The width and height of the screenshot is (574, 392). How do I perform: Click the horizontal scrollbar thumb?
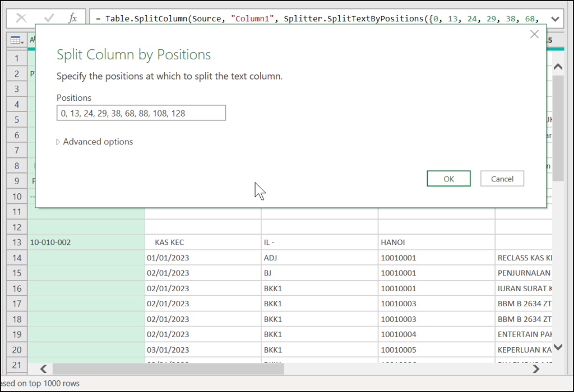point(168,369)
